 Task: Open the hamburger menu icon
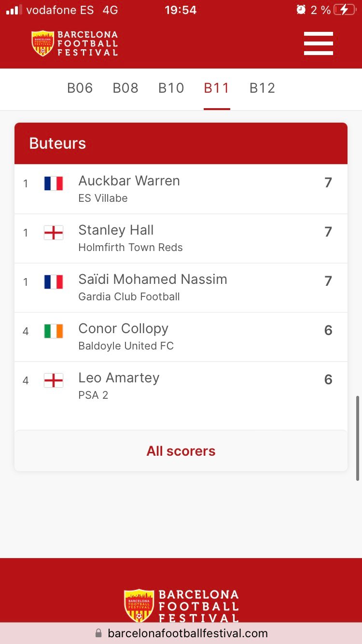319,43
